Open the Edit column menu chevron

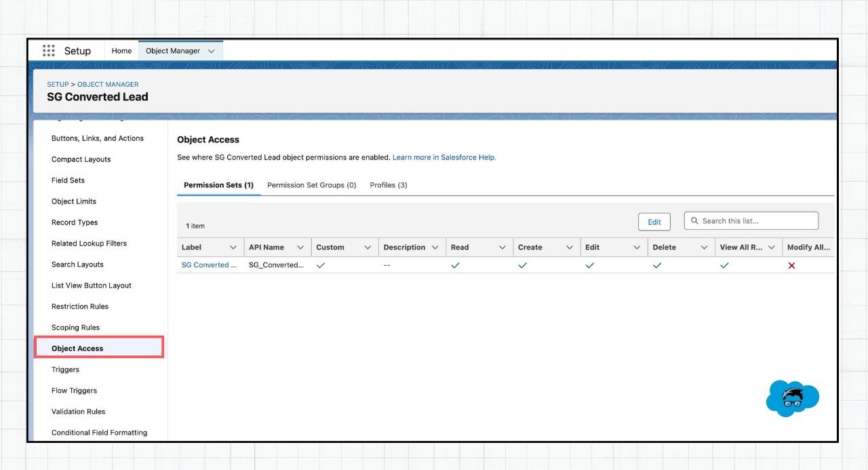pyautogui.click(x=637, y=248)
